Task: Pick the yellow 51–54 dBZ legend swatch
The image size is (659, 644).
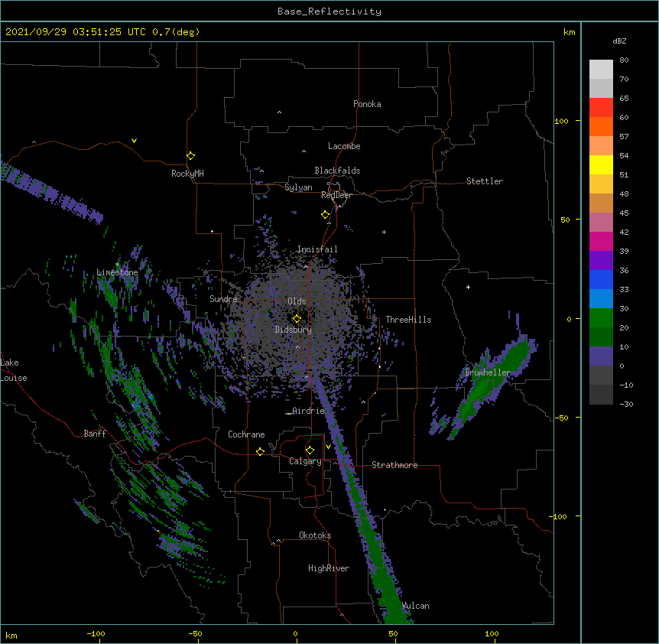Action: coord(601,165)
